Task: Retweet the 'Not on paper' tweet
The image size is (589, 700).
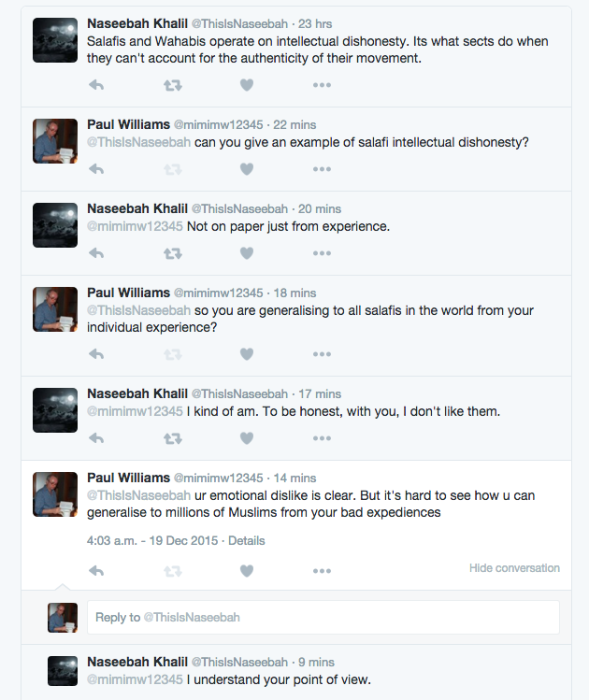Action: (173, 253)
